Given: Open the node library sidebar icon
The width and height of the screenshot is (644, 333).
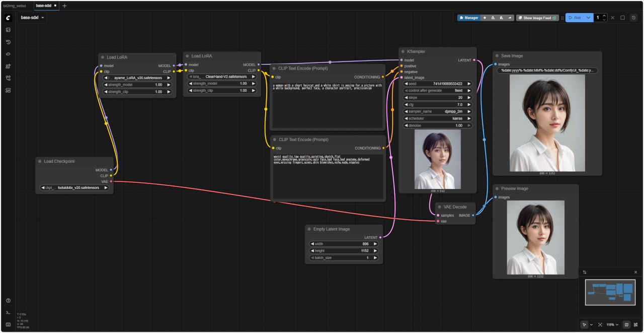Looking at the screenshot, I should click(8, 66).
